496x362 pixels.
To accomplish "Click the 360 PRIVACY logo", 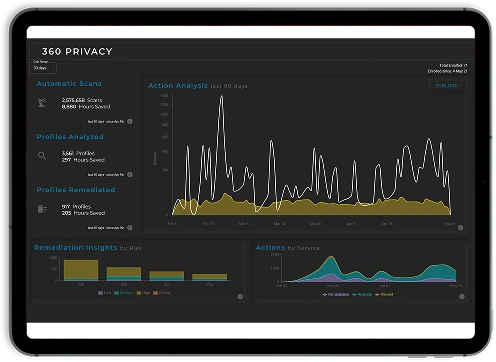I will [77, 51].
